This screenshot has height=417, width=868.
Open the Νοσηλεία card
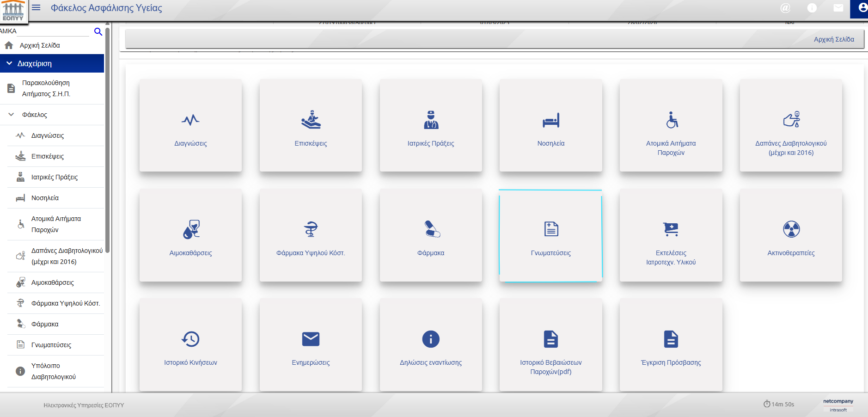551,125
